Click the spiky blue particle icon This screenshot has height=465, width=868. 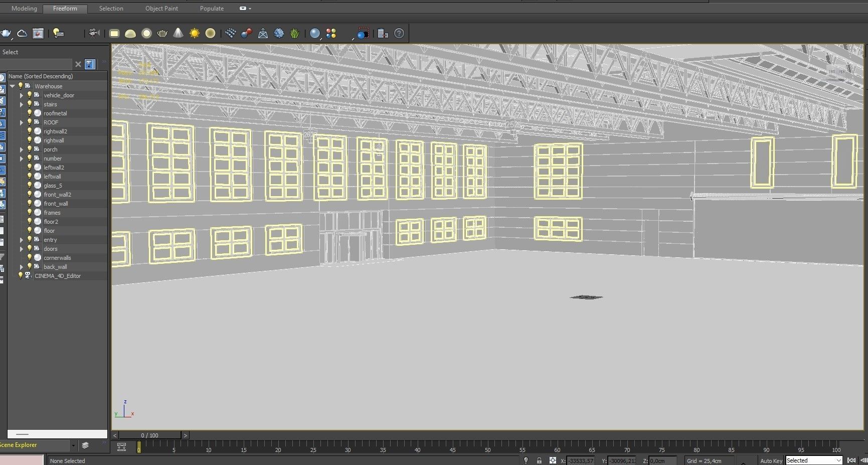click(279, 34)
